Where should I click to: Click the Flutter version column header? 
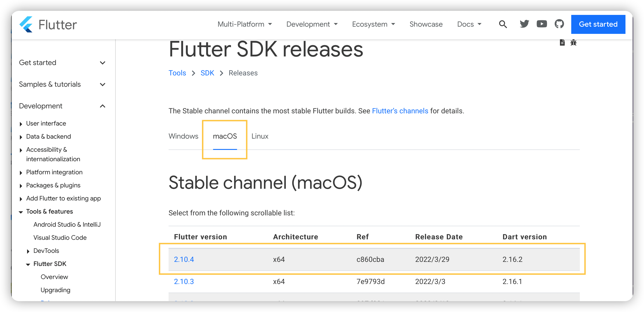click(200, 237)
